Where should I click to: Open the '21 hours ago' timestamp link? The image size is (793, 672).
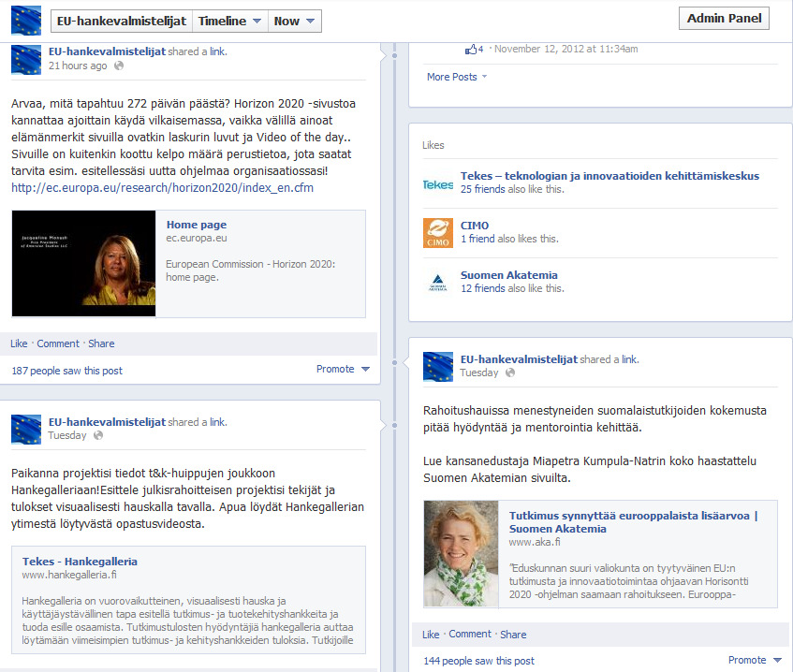point(78,66)
